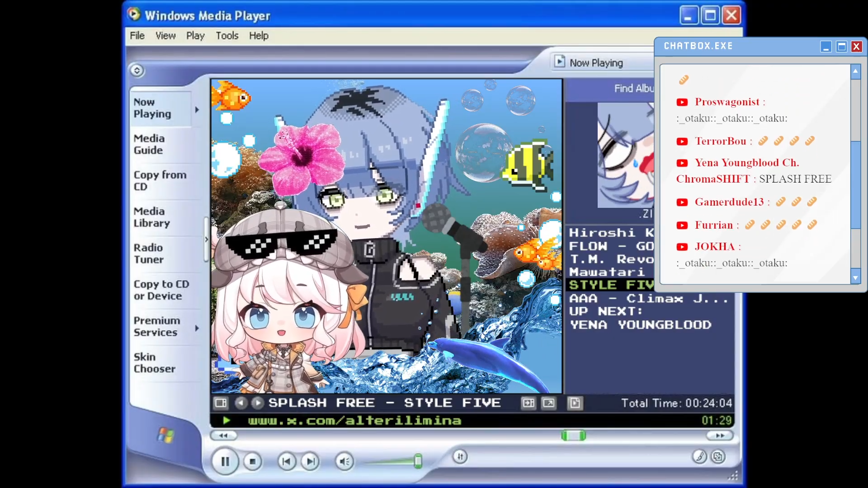868x488 pixels.
Task: Click Proswagonist username in chatbox
Action: click(727, 102)
